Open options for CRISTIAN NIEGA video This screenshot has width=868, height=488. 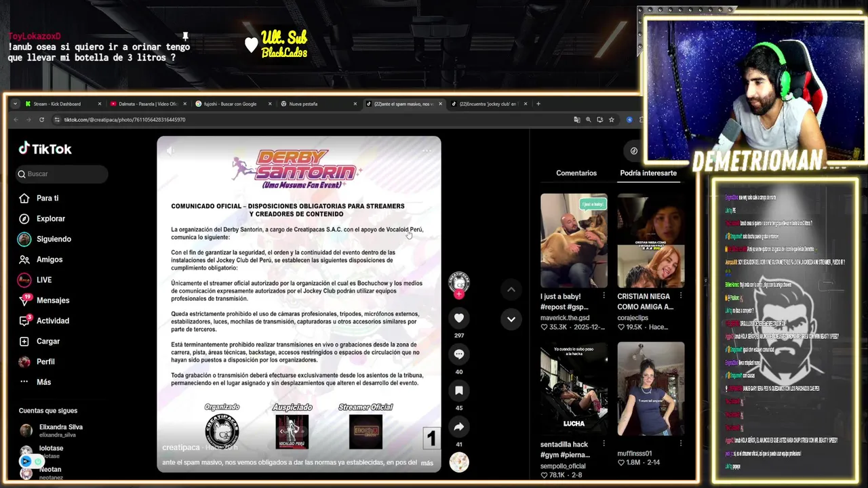680,296
